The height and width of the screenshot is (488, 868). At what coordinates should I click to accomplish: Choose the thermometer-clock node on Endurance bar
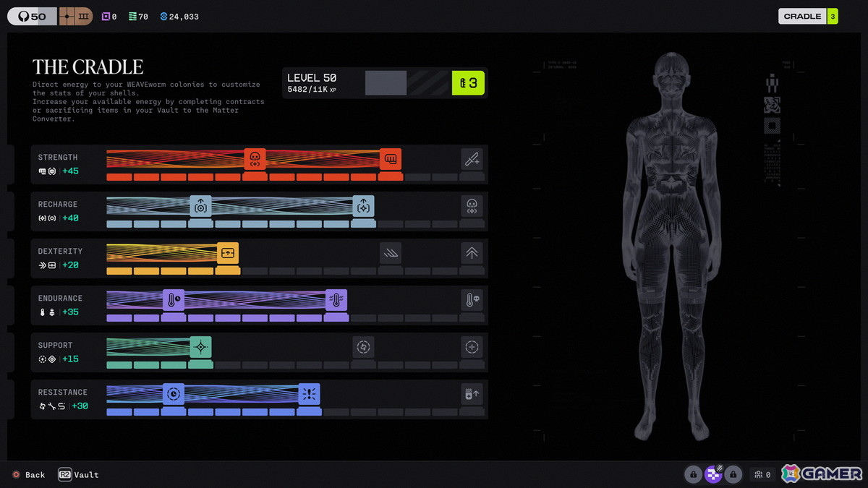tap(174, 300)
